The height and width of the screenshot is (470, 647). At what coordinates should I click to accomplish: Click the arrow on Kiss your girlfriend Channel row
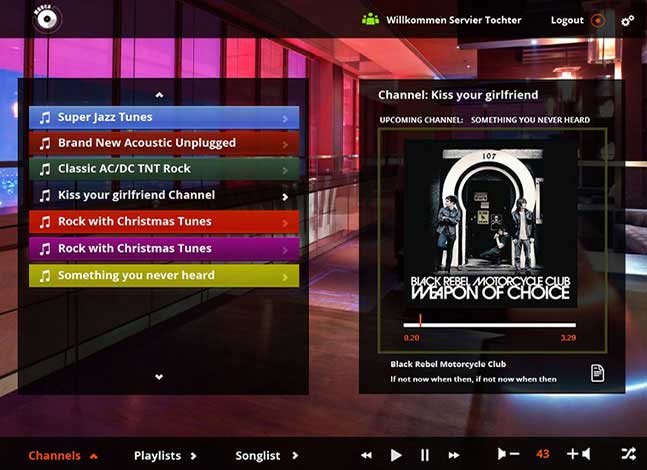[x=285, y=197]
